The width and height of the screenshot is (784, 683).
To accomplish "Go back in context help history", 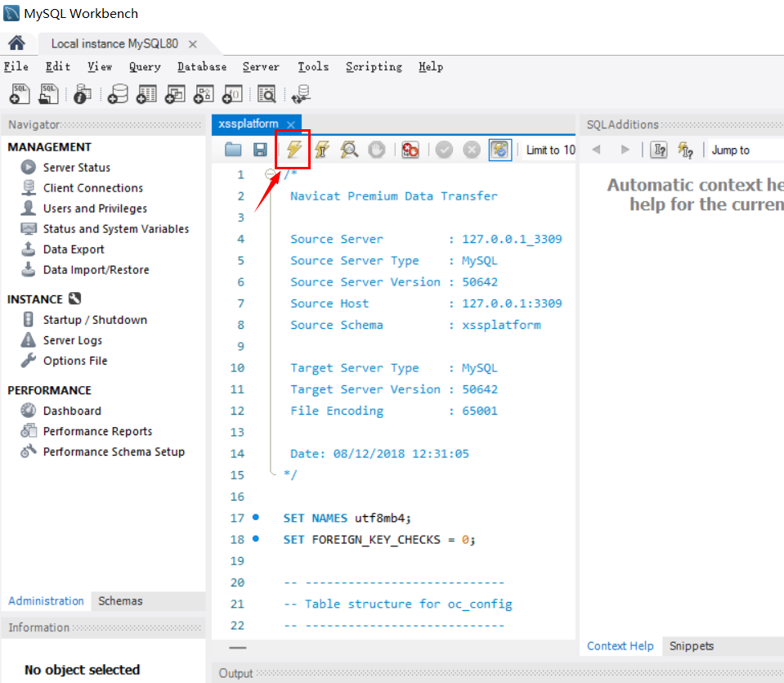I will click(596, 150).
